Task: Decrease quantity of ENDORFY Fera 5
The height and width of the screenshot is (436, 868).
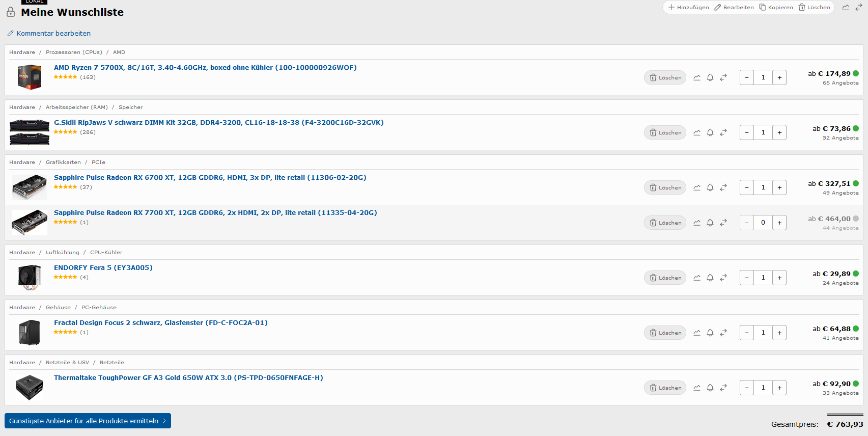Action: tap(747, 278)
